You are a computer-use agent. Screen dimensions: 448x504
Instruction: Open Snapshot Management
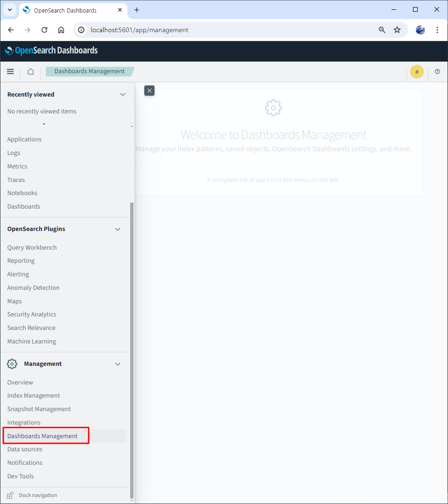point(39,409)
